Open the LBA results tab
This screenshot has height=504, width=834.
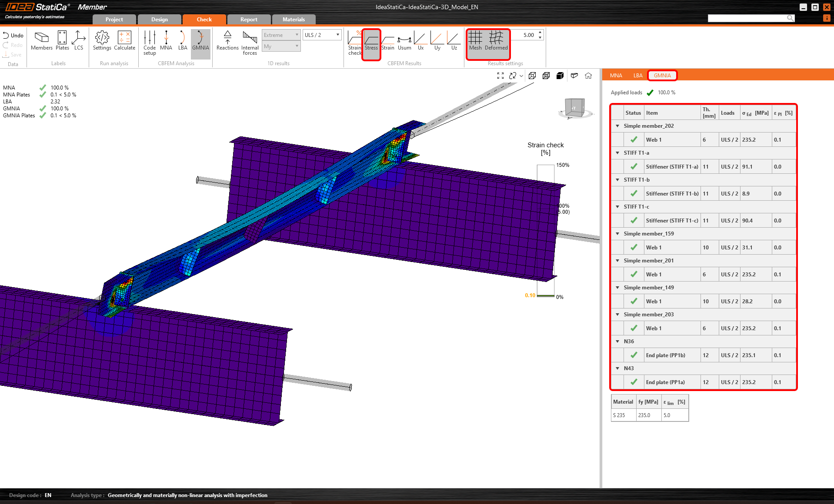point(637,76)
